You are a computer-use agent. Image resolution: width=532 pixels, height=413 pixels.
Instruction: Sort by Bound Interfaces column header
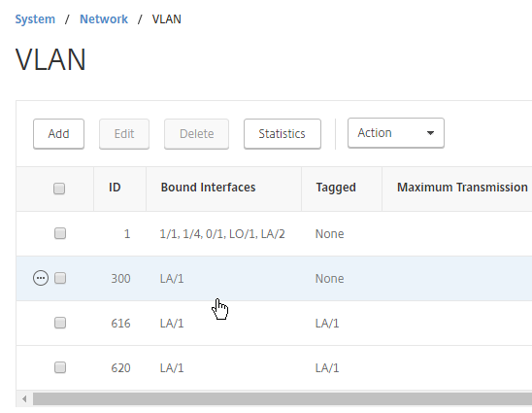208,188
